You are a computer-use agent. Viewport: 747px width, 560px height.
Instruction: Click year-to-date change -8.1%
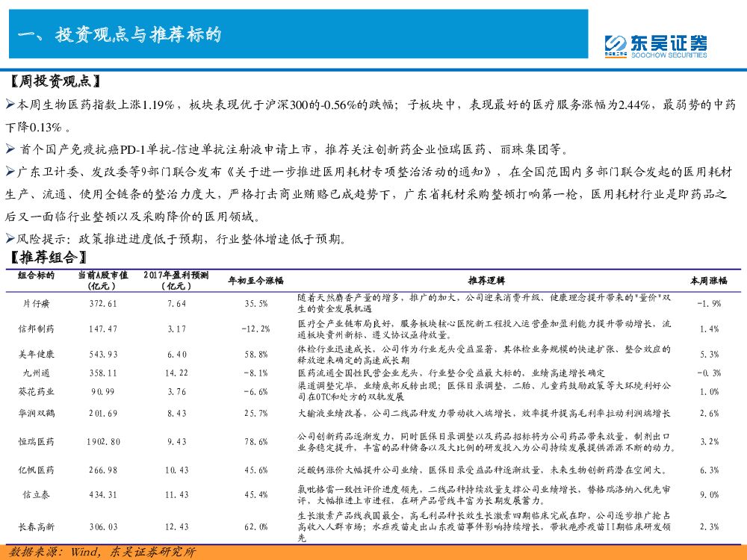[x=255, y=373]
